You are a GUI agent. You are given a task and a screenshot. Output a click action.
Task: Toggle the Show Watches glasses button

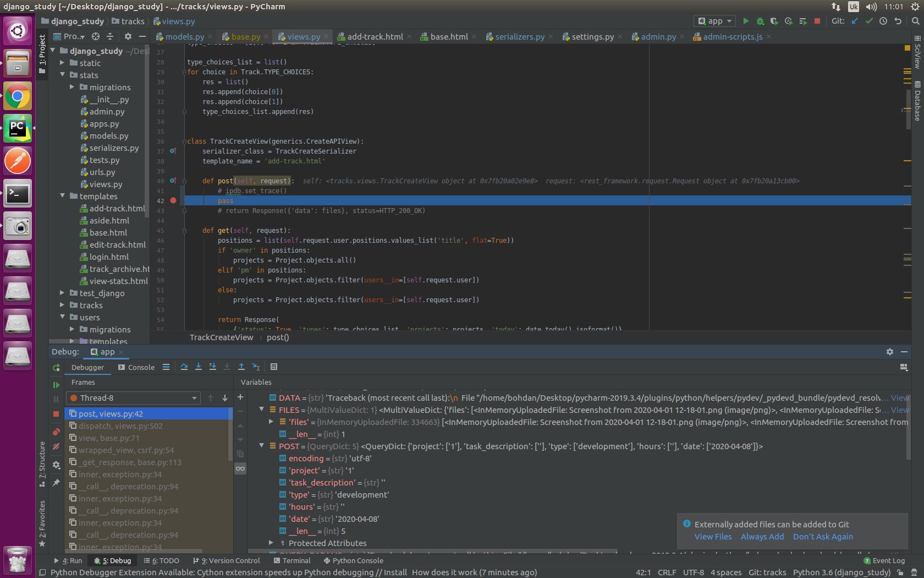point(240,468)
